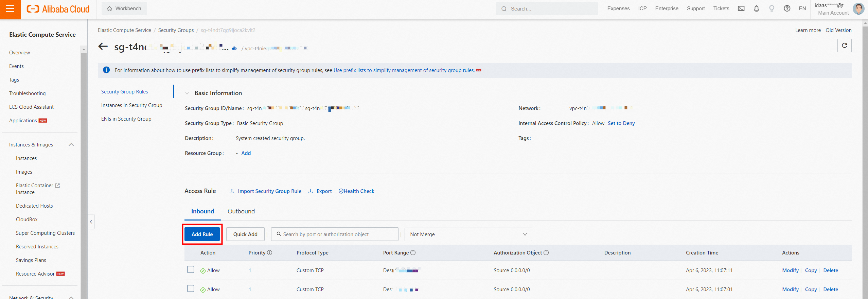Refresh the security group page
This screenshot has width=868, height=299.
coord(845,46)
